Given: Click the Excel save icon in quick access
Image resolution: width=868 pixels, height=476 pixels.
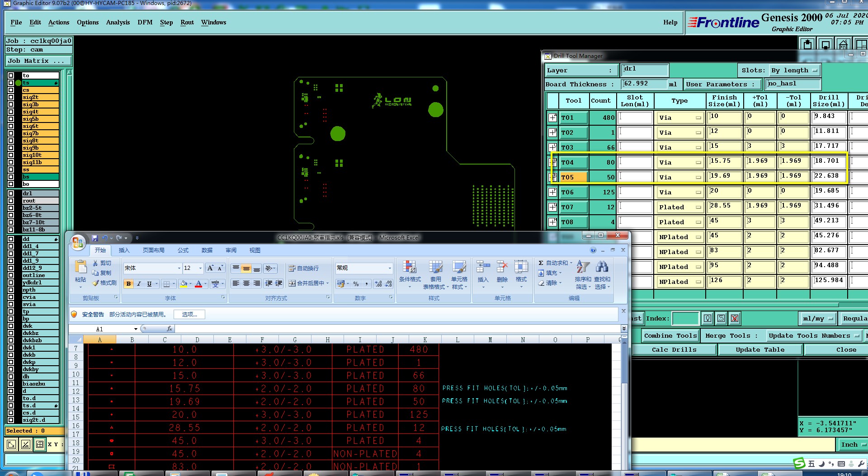Looking at the screenshot, I should click(95, 238).
